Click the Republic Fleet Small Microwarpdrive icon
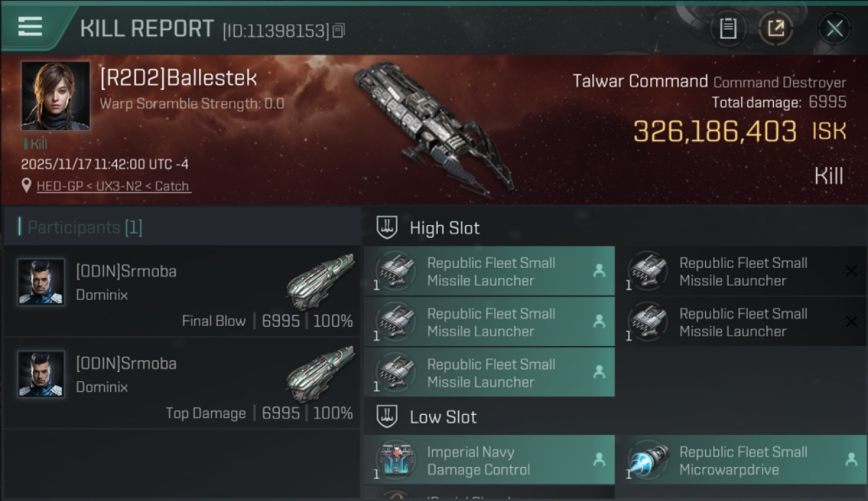Viewport: 868px width, 501px height. click(x=648, y=460)
